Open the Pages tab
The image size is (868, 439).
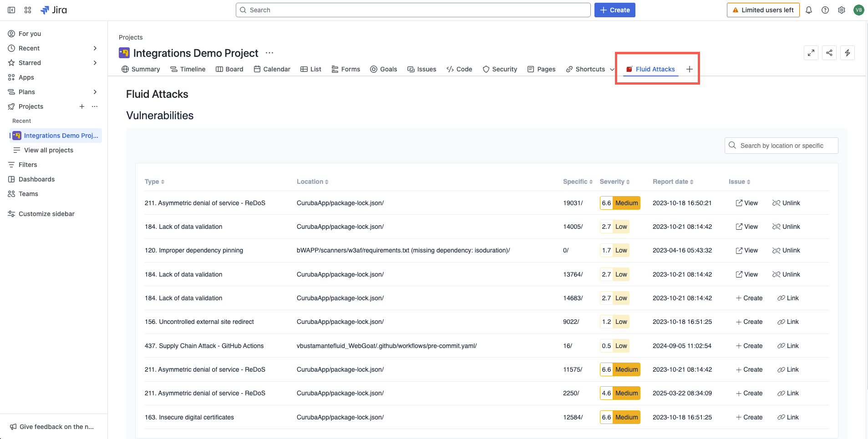click(541, 69)
